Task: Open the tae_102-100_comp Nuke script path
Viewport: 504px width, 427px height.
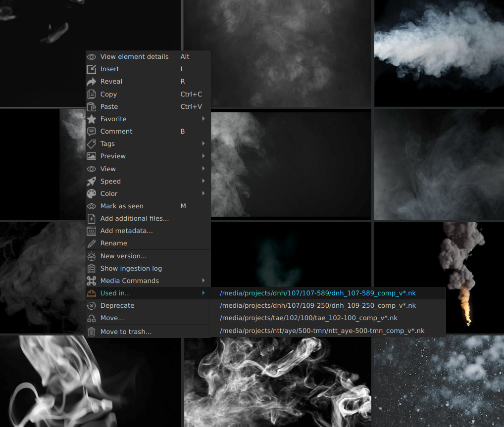Action: (x=308, y=318)
